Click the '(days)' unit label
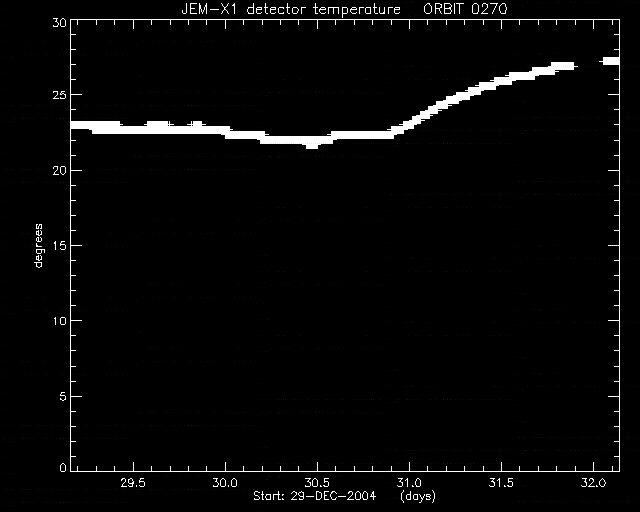 tap(418, 496)
